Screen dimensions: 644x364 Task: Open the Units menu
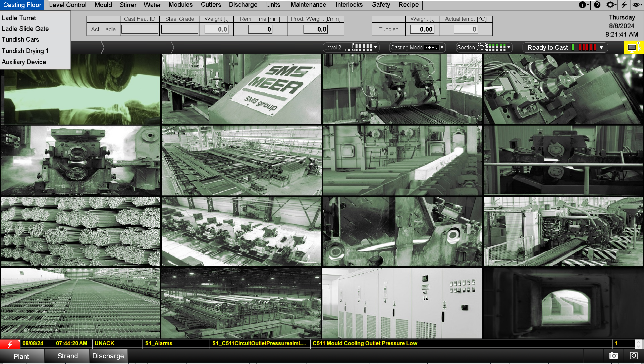click(273, 5)
